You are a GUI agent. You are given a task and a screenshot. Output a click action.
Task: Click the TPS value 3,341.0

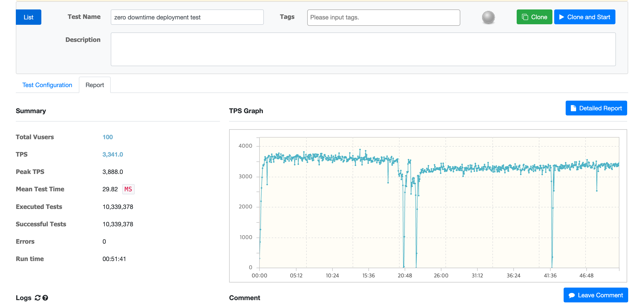click(113, 155)
